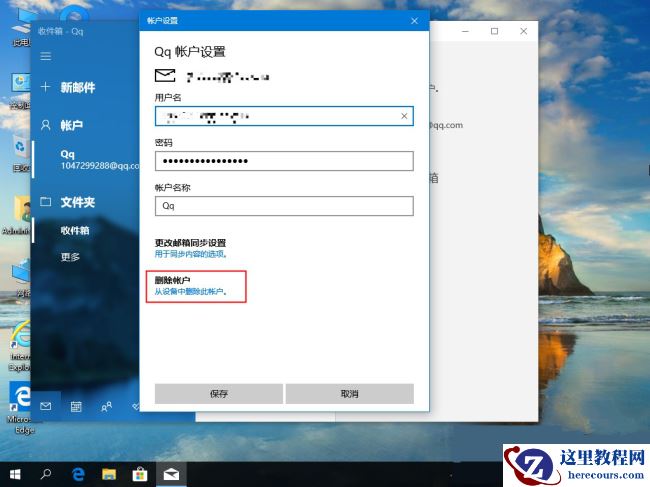Select the 收件箱 inbox folder
650x487 pixels.
pos(75,230)
